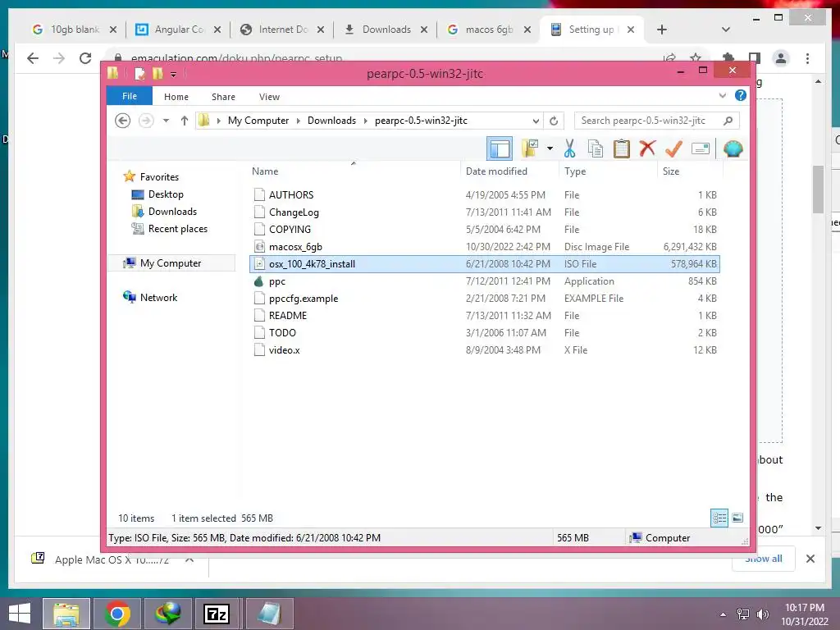
Task: Sort by Date modified column header
Action: [x=496, y=171]
